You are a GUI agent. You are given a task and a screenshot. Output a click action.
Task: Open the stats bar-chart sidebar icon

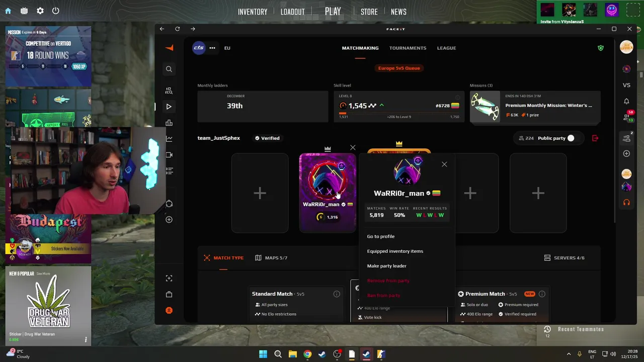[169, 123]
